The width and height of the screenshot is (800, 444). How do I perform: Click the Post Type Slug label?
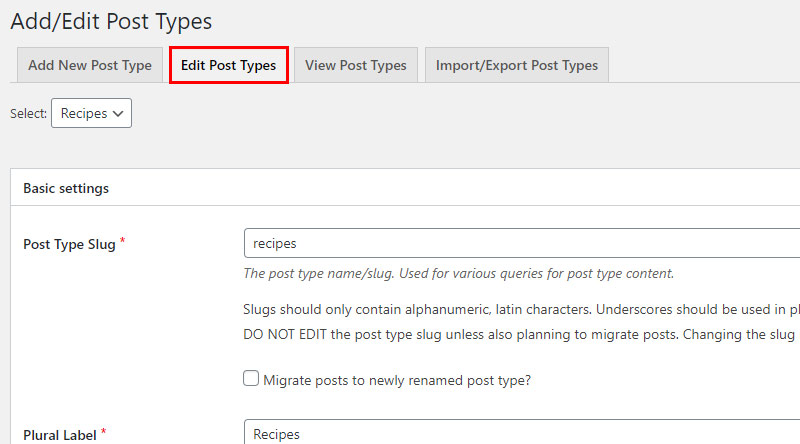[x=69, y=244]
